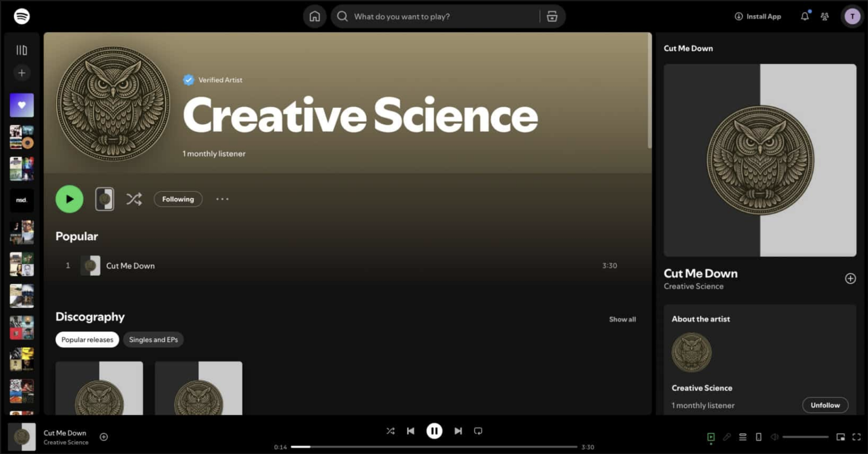Open Cut Me Down title in right panel
The width and height of the screenshot is (868, 454).
coord(701,273)
